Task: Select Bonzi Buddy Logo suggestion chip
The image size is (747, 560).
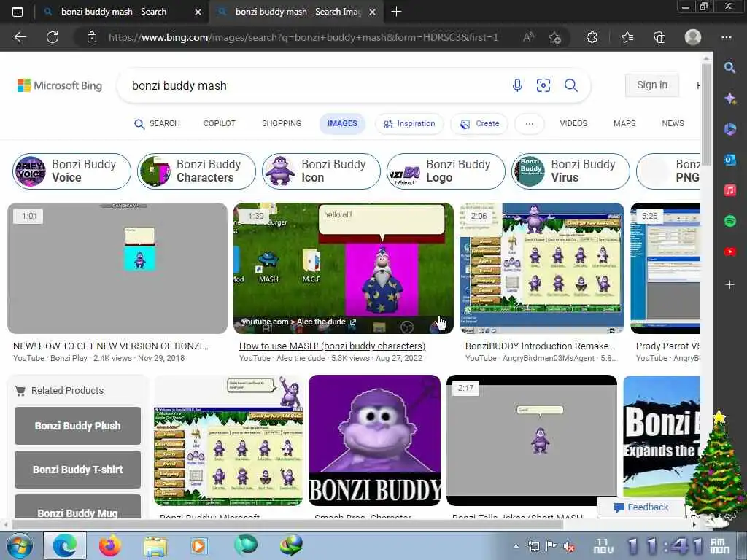Action: 446,171
